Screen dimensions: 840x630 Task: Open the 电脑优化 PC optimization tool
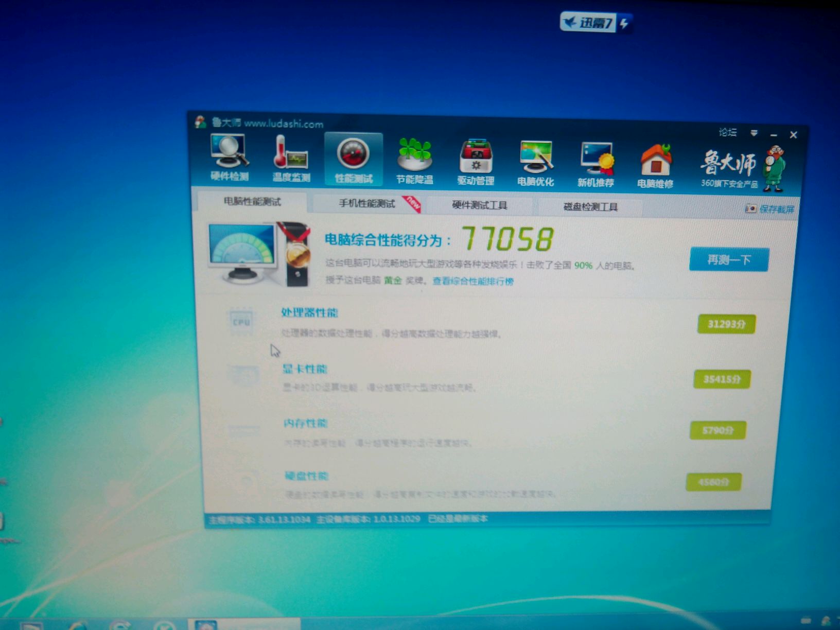[535, 164]
